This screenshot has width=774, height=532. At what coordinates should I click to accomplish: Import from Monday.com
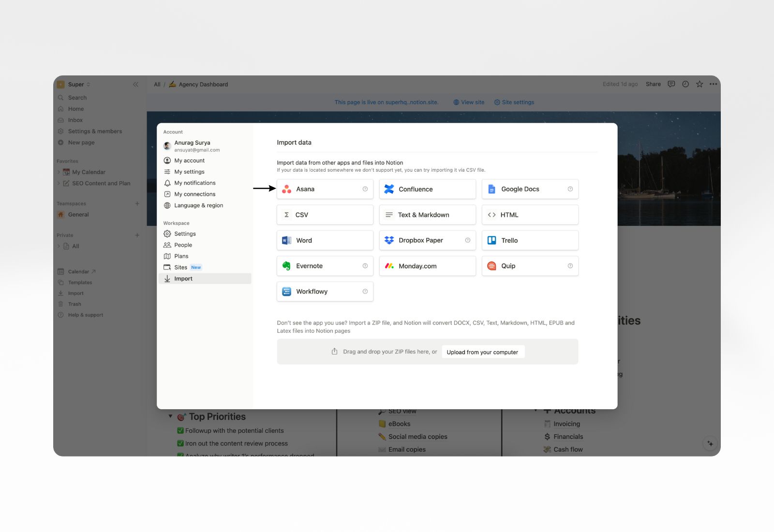coord(428,266)
